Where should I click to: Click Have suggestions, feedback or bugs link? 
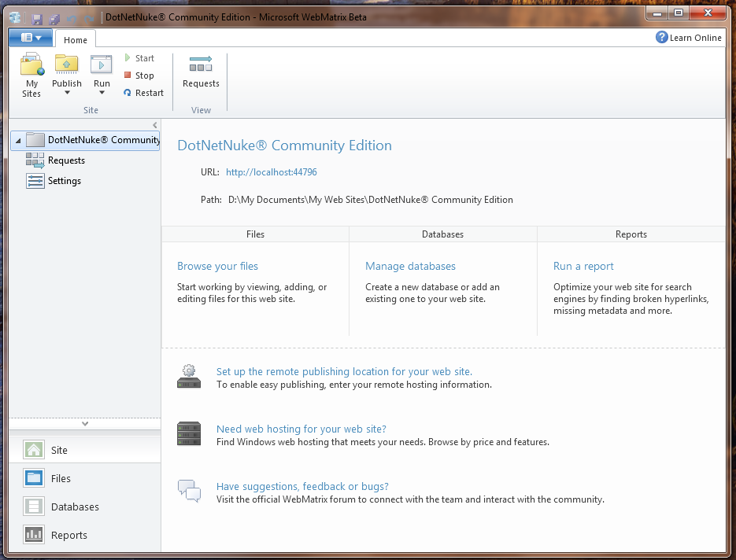pos(302,486)
